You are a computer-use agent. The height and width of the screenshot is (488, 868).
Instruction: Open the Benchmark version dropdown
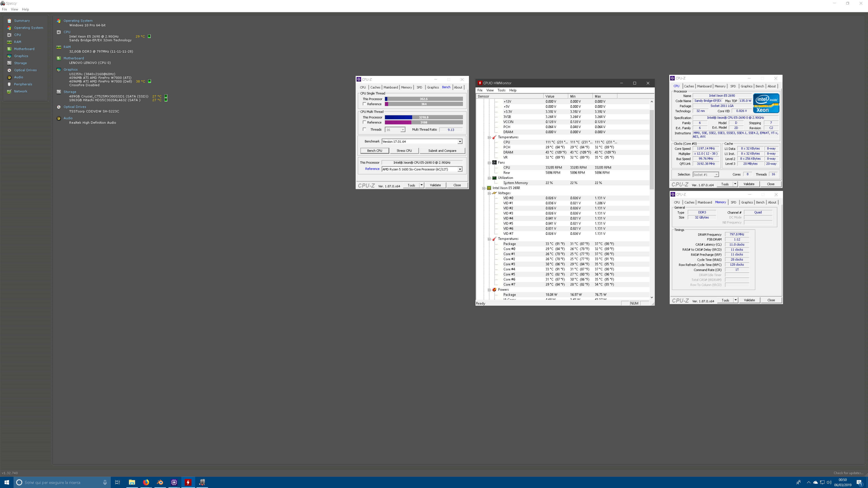click(460, 141)
